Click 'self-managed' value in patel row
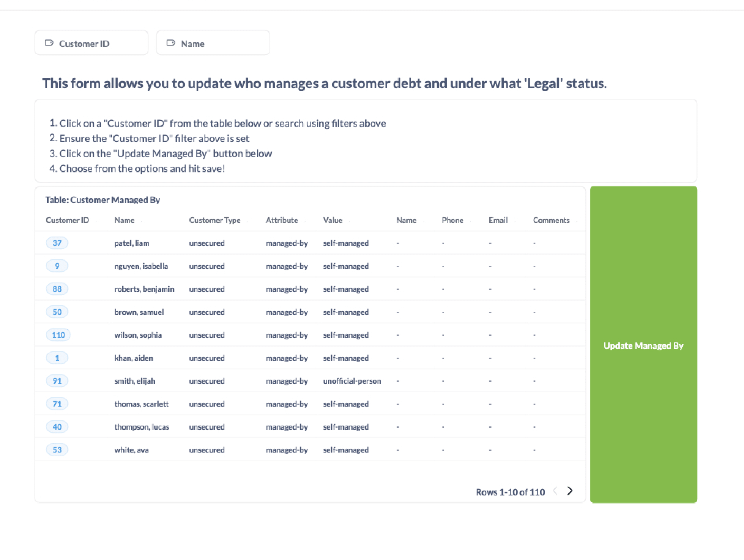Screen dimensions: 744x560 (346, 243)
